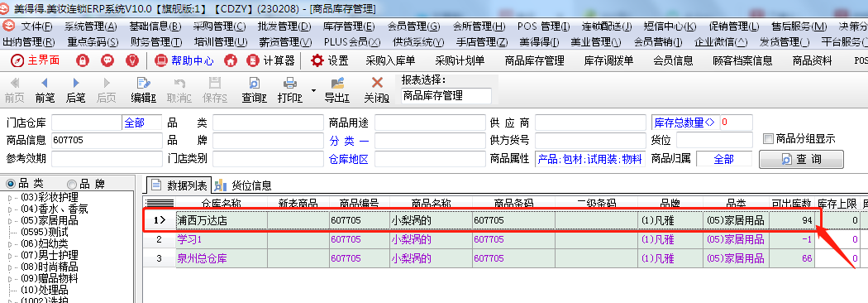
Task: Open the 采购入库单 shortcut
Action: 390,61
